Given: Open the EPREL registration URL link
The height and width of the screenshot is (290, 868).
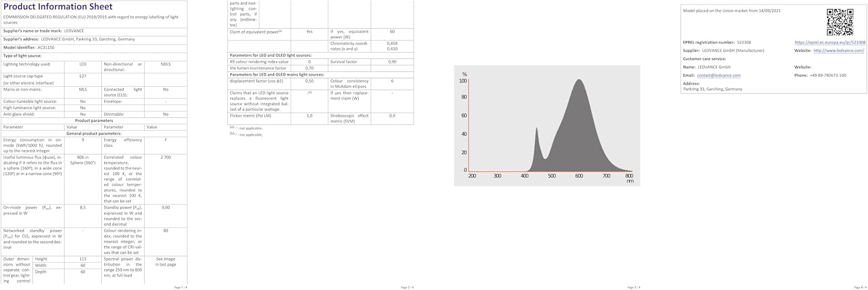Looking at the screenshot, I should point(830,43).
